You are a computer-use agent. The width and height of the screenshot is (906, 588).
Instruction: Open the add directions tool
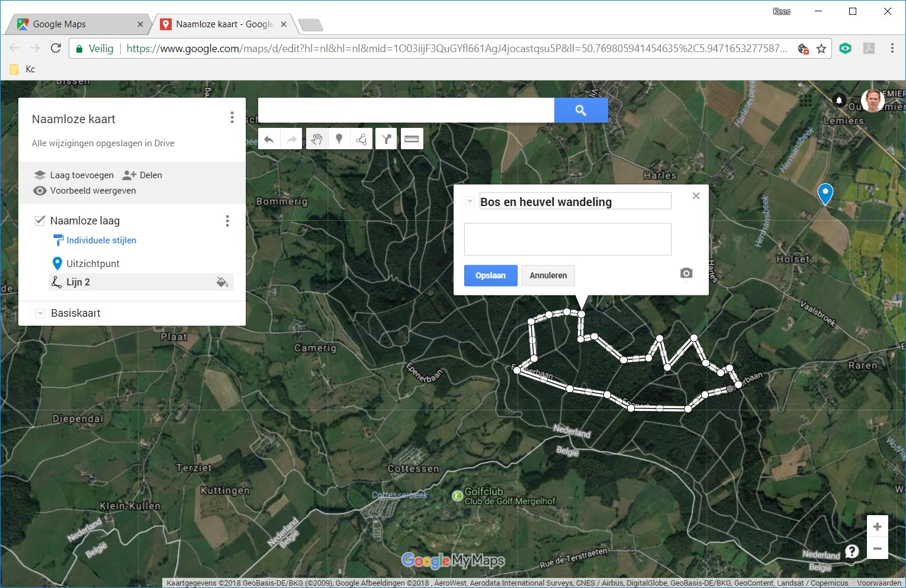386,139
